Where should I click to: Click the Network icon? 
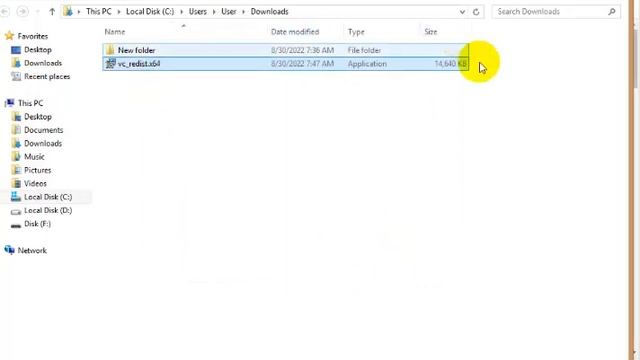click(9, 250)
